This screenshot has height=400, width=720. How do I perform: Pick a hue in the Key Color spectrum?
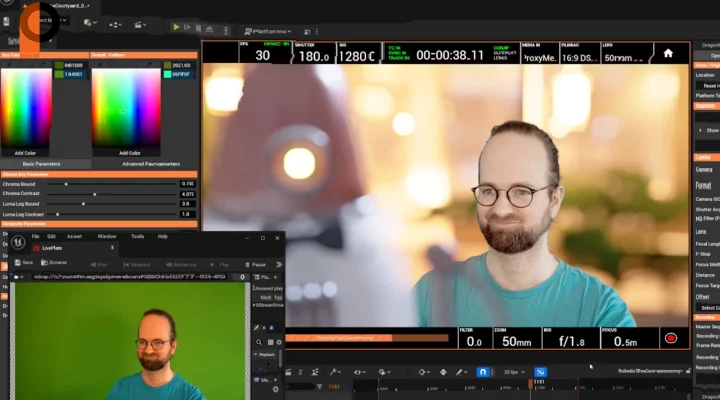click(x=26, y=108)
